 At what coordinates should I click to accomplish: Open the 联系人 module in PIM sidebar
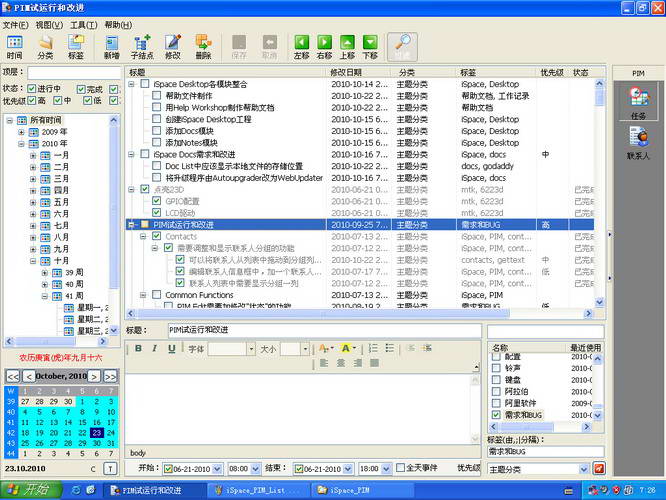[x=638, y=143]
